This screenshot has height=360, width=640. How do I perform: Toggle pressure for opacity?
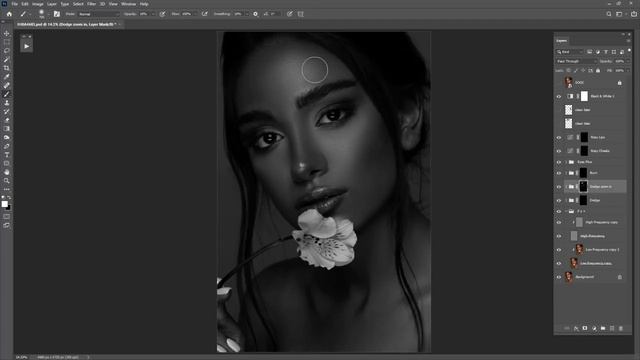(x=162, y=14)
